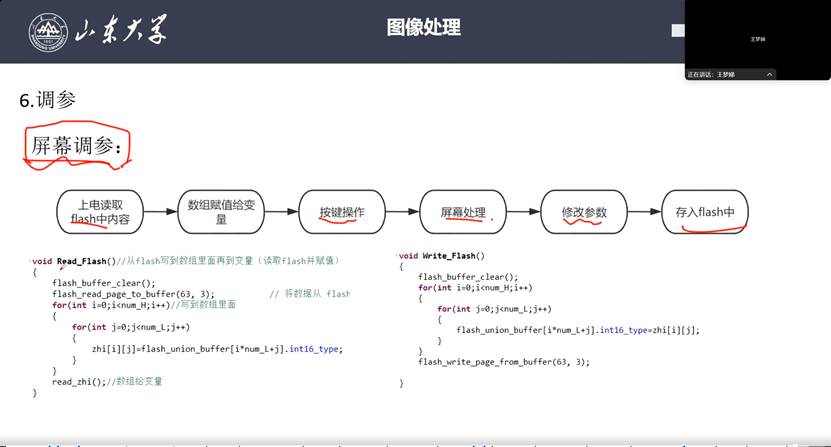Click the 数组赋值给变量 flowchart box
The width and height of the screenshot is (831, 447).
coord(221,212)
